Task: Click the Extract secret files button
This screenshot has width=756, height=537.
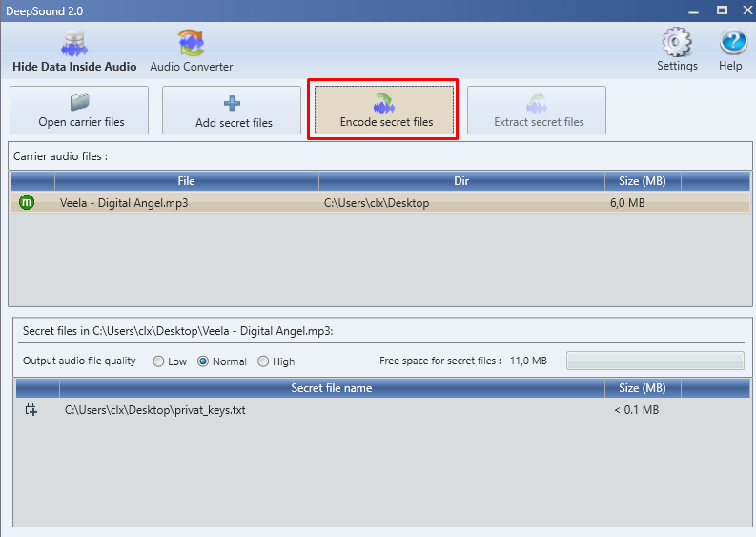Action: tap(537, 111)
